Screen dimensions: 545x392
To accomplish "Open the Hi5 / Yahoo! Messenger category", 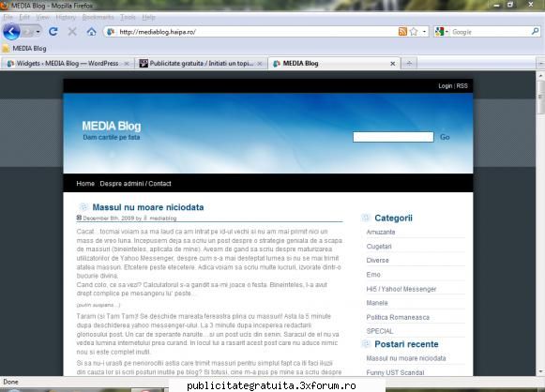I will (401, 289).
